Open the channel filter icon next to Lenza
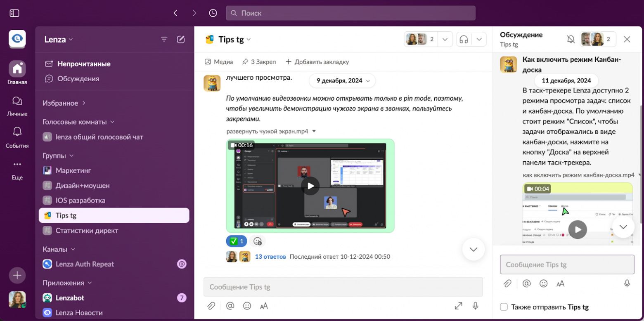 pyautogui.click(x=164, y=39)
